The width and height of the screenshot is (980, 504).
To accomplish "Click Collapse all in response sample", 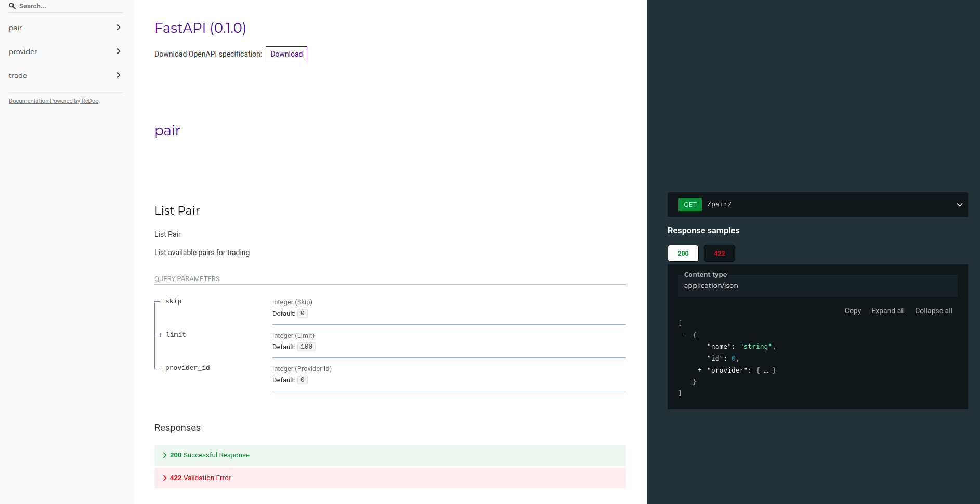I will click(934, 311).
